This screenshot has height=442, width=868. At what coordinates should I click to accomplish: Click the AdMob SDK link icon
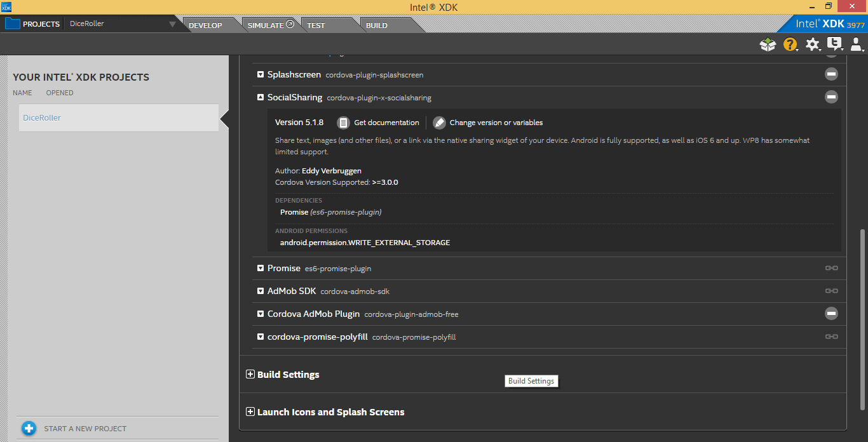point(831,291)
